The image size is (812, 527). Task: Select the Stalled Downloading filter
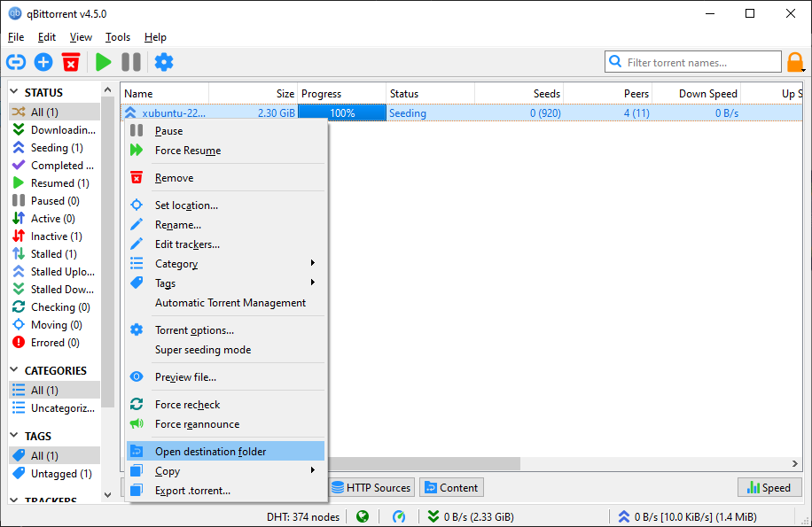(x=55, y=289)
